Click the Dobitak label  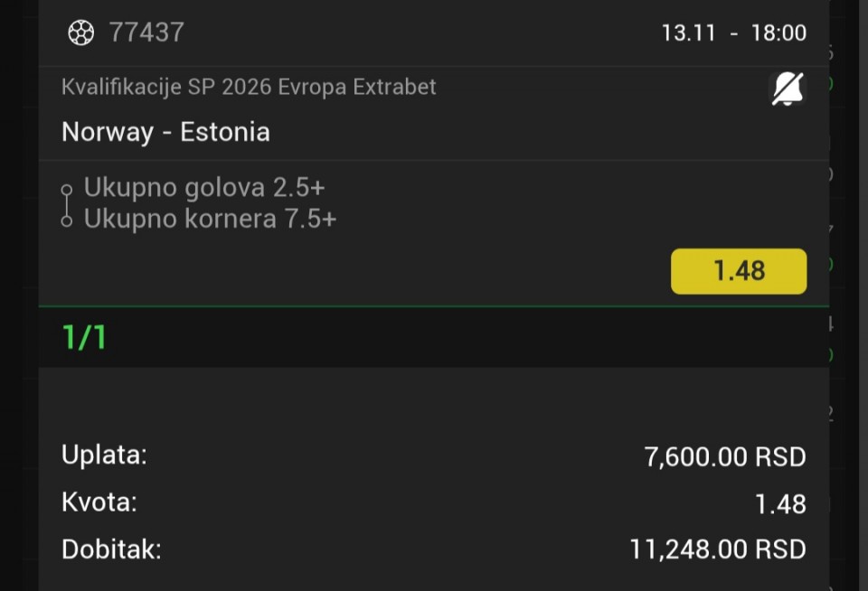tap(111, 549)
